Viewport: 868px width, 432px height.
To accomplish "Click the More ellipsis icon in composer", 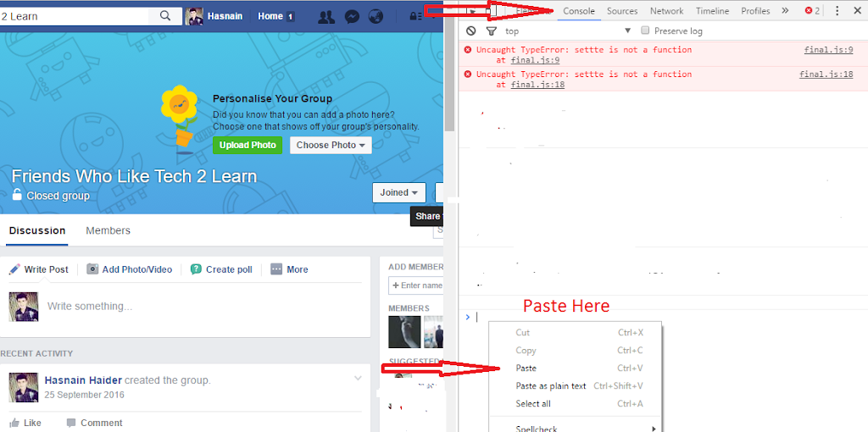I will click(276, 269).
